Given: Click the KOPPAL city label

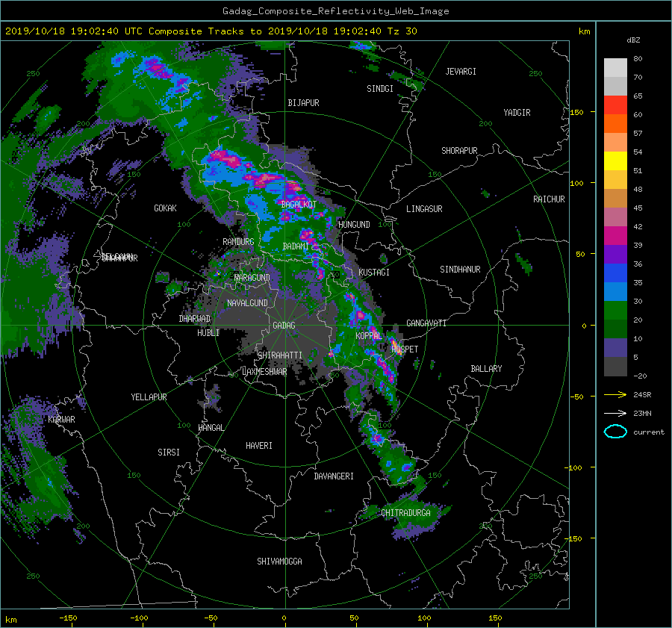Looking at the screenshot, I should coord(369,335).
